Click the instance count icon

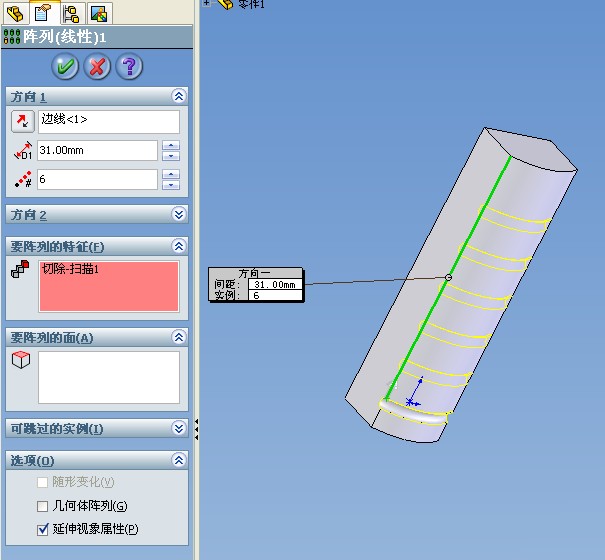pos(23,179)
